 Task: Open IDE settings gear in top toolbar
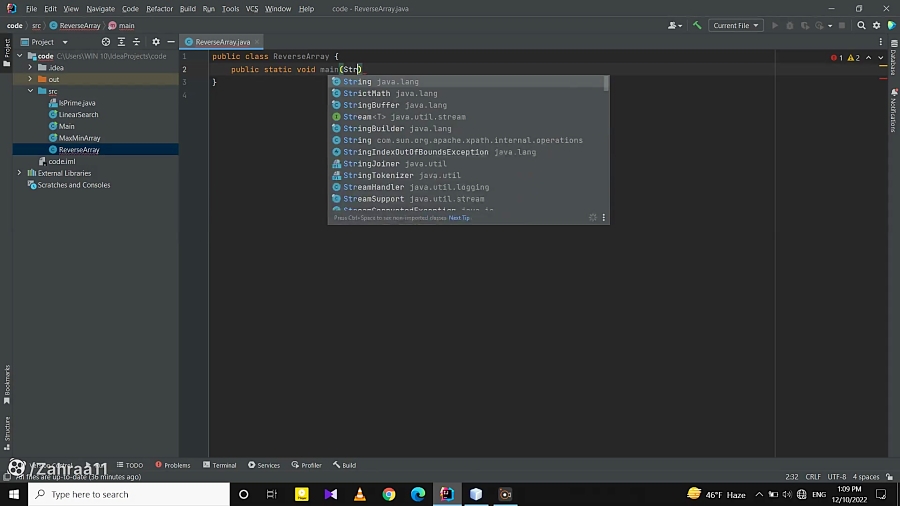coord(875,25)
